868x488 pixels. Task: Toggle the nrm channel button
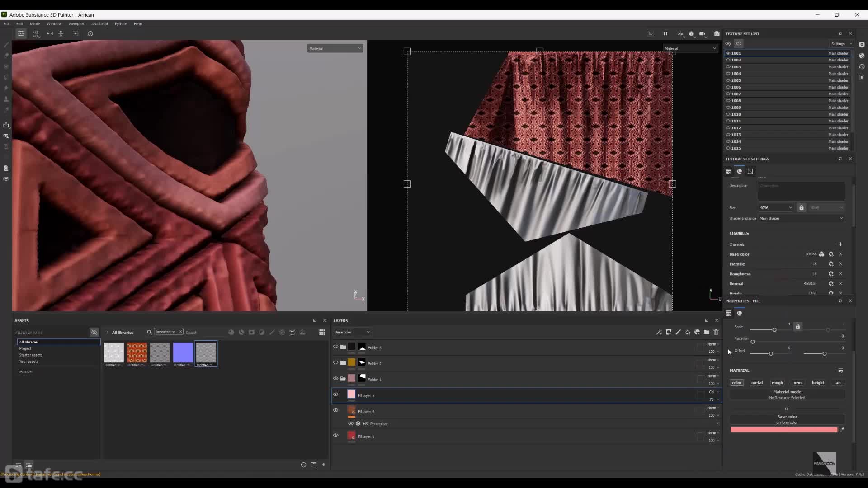797,383
